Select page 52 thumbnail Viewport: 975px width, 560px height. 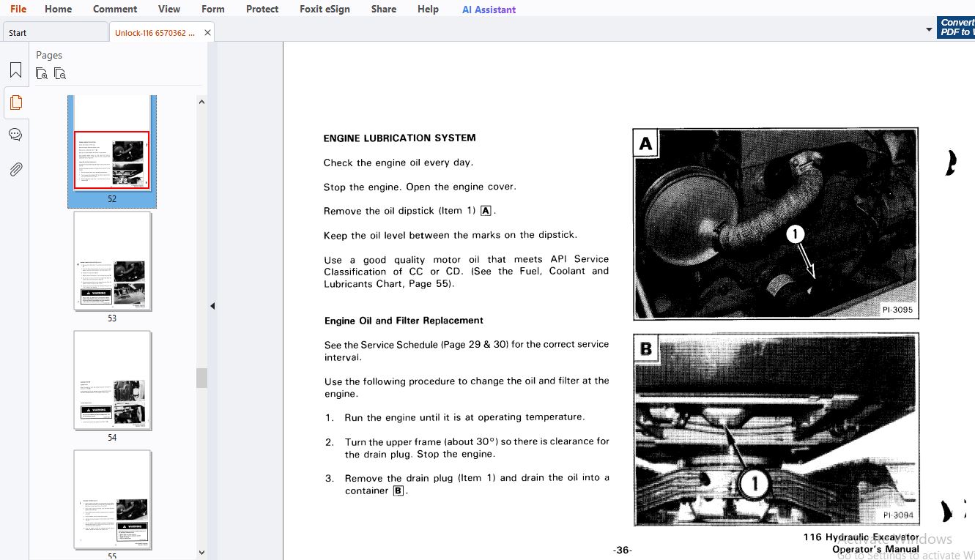(112, 152)
